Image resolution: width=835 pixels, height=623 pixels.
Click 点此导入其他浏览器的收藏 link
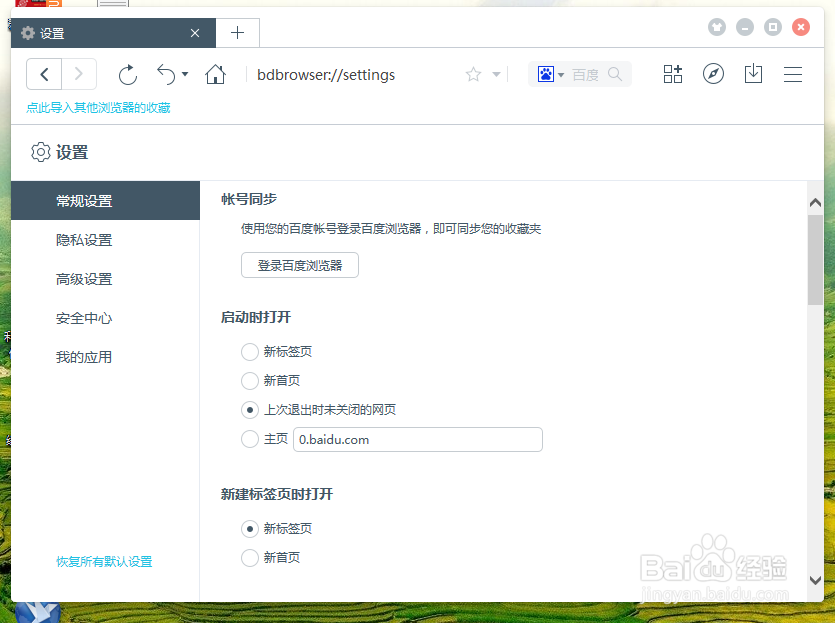99,108
